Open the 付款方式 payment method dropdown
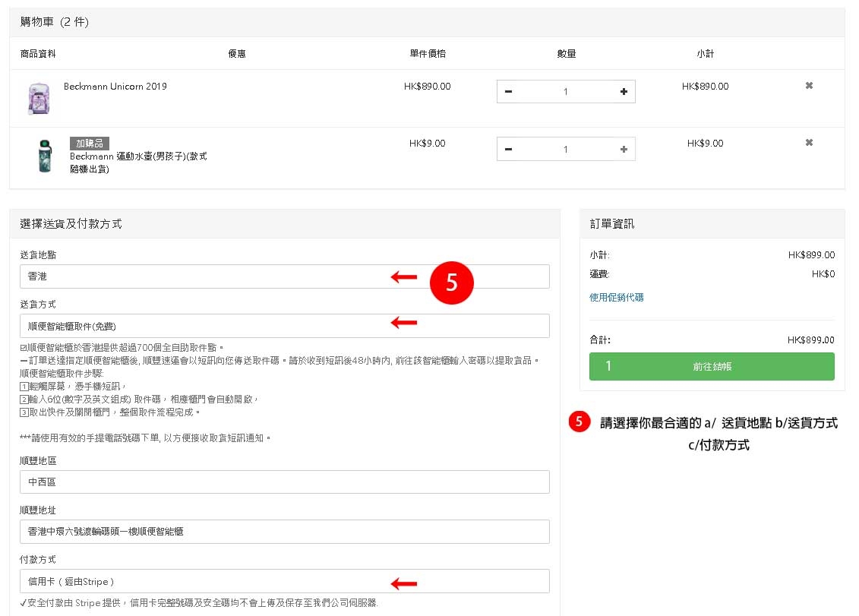The height and width of the screenshot is (616, 859). pyautogui.click(x=284, y=581)
